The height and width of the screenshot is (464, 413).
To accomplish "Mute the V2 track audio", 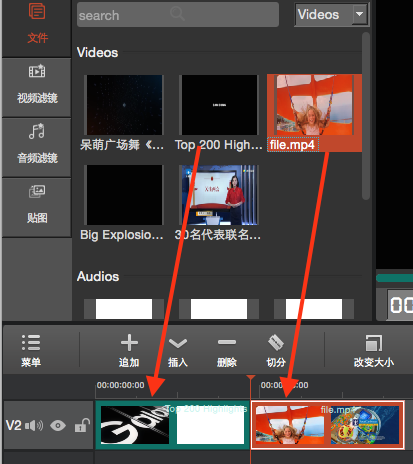I will 34,426.
